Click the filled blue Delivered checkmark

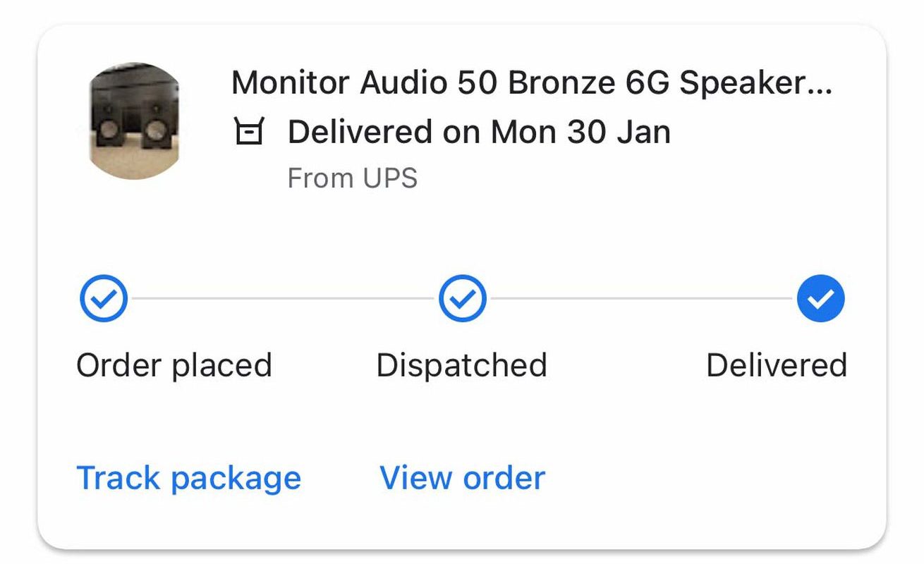tap(821, 298)
